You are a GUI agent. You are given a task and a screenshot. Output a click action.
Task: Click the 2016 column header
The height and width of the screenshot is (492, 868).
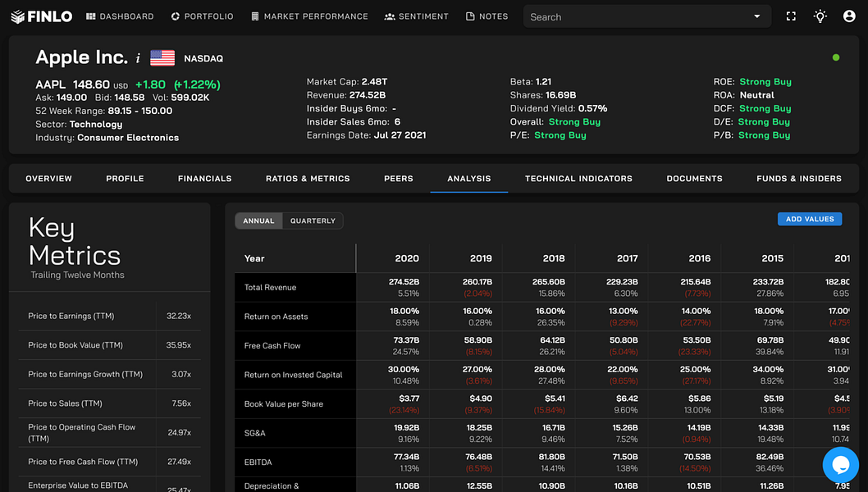tap(700, 258)
